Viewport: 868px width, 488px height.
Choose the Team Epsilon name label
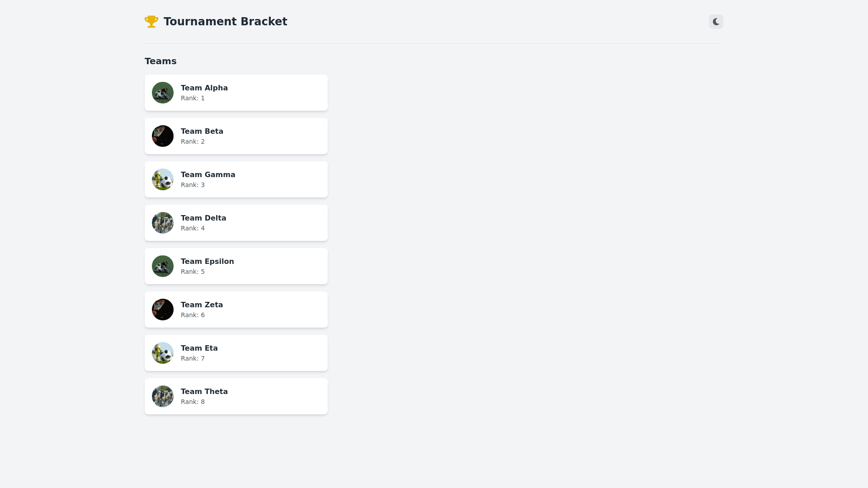point(208,262)
